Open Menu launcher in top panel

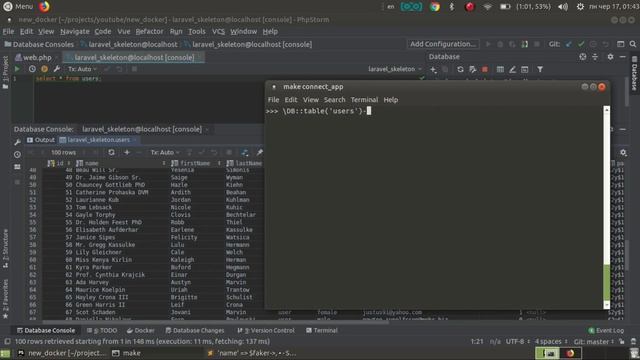[18, 7]
